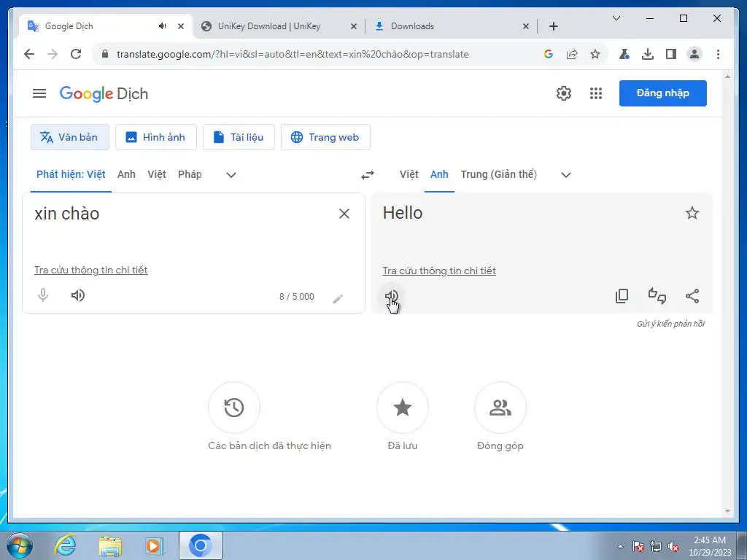Image resolution: width=747 pixels, height=560 pixels.
Task: Open the browser profile avatar
Action: click(x=694, y=54)
